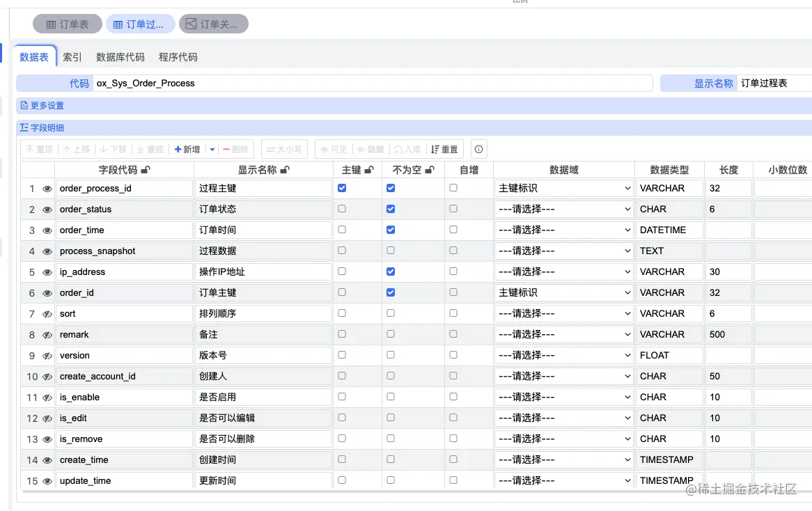Show the hidden remark field via eye icon
This screenshot has height=511, width=812.
pyautogui.click(x=47, y=334)
